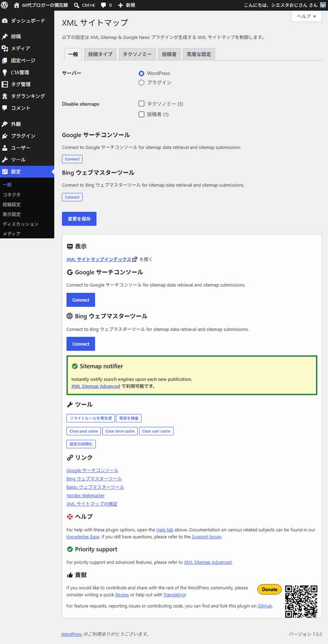Click the CTA管理 lightbulb icon
Image resolution: width=328 pixels, height=644 pixels.
click(x=5, y=72)
